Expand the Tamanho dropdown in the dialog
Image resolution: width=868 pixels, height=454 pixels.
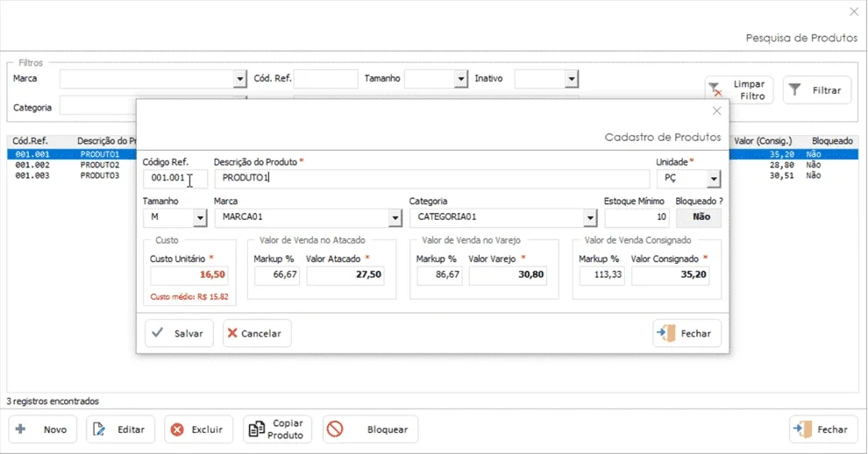[201, 217]
